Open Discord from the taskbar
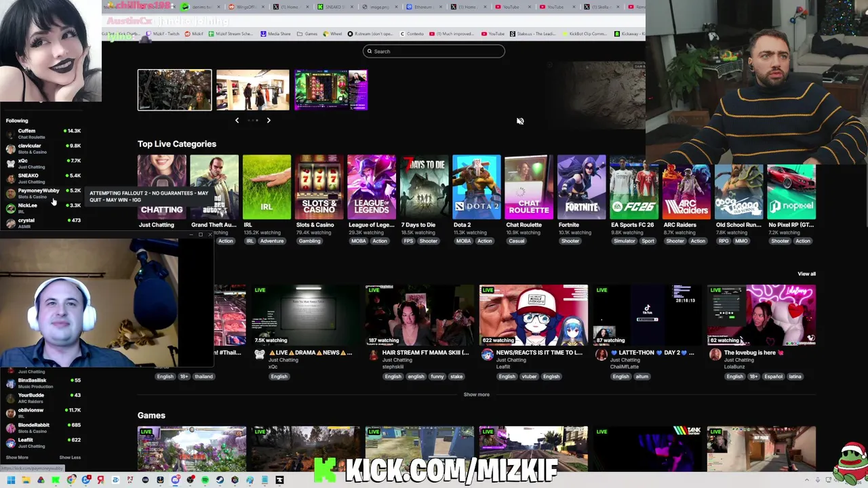This screenshot has width=868, height=488. [175, 480]
